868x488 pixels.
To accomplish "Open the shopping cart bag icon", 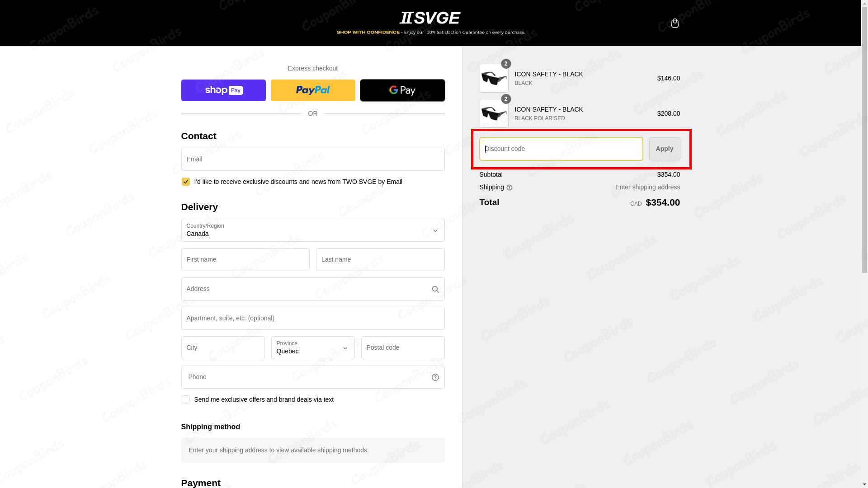I will pyautogui.click(x=675, y=23).
